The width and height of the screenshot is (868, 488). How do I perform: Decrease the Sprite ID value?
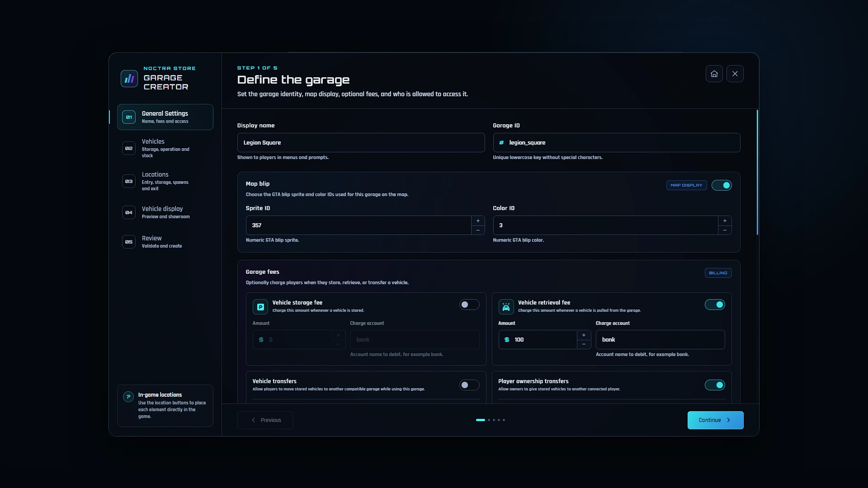478,230
